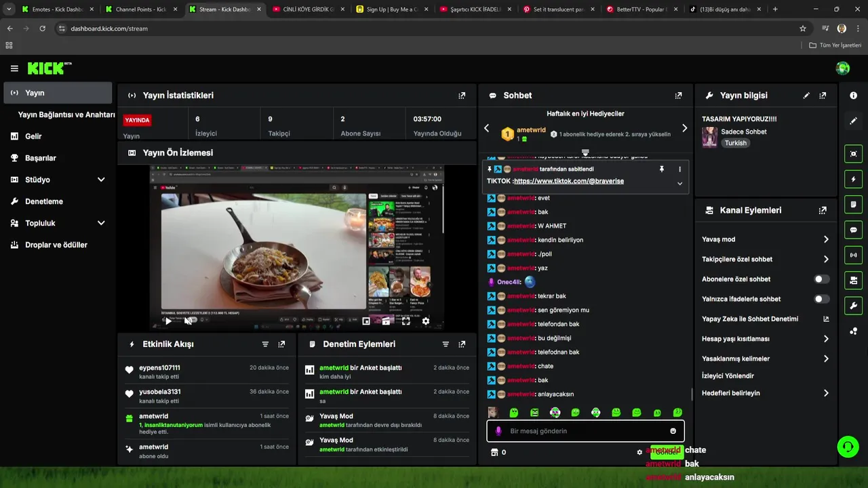Click the Turkish language tag
Image resolution: width=868 pixels, height=488 pixels.
click(x=735, y=143)
